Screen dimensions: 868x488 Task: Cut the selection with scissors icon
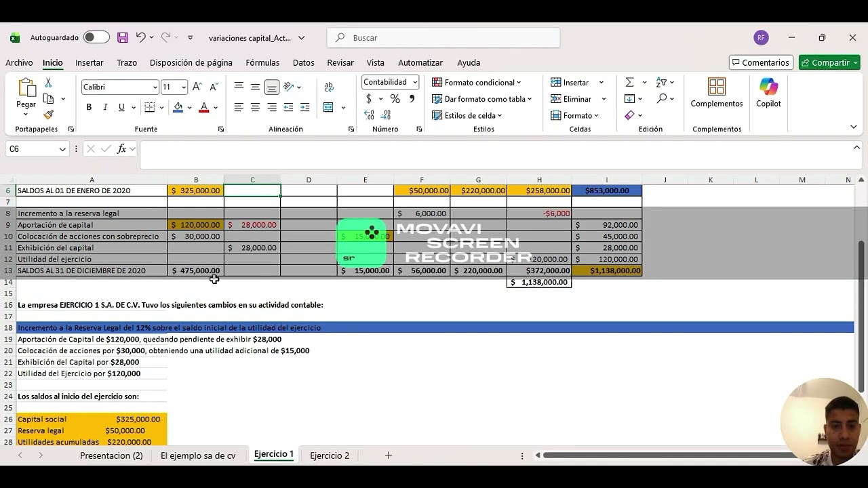(48, 82)
